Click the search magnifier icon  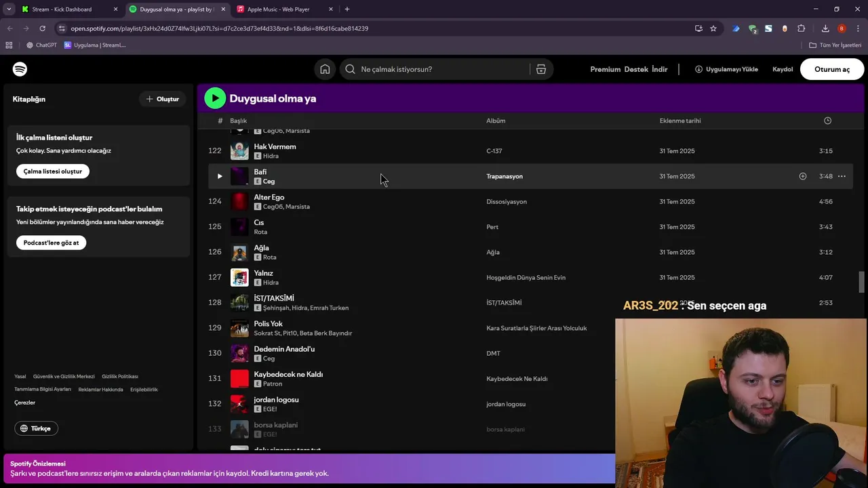[x=350, y=69]
